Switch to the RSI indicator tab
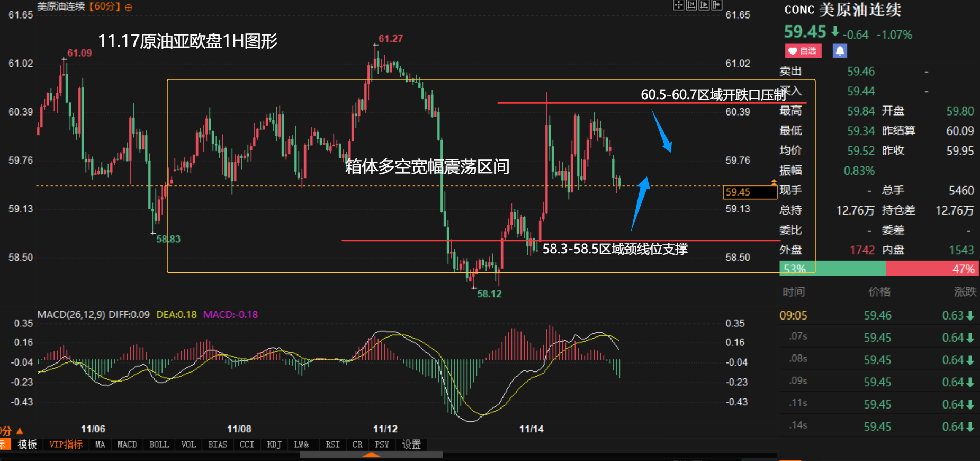This screenshot has height=461, width=980. (x=332, y=445)
